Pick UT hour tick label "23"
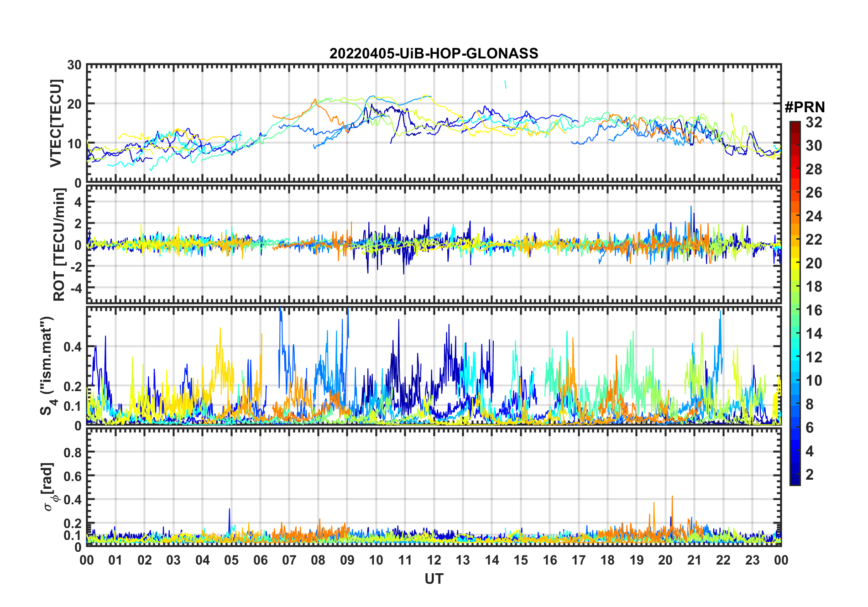 tap(752, 560)
